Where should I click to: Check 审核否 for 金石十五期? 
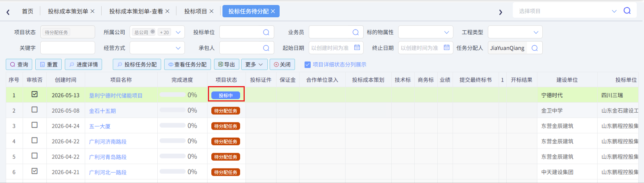coord(35,110)
